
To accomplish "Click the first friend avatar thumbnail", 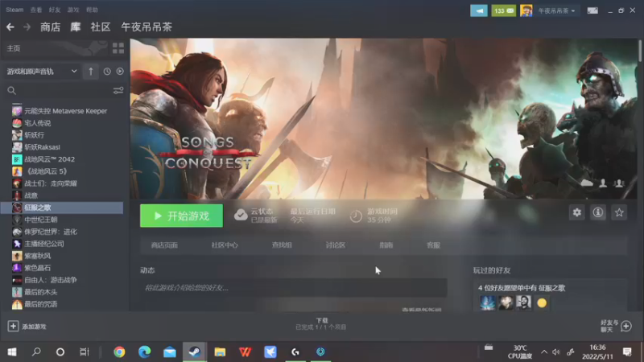I will tap(488, 303).
